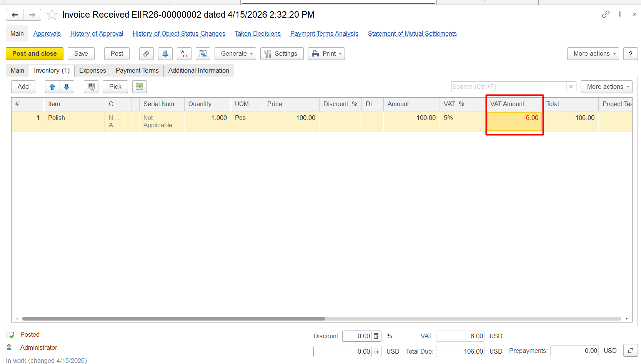Image resolution: width=641 pixels, height=364 pixels.
Task: Click the bell reminder icon
Action: (x=165, y=54)
